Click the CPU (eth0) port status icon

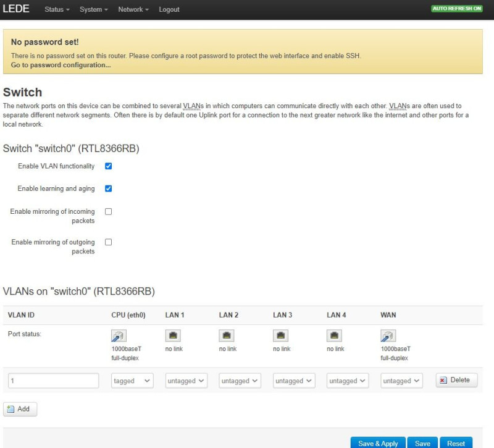(x=119, y=336)
